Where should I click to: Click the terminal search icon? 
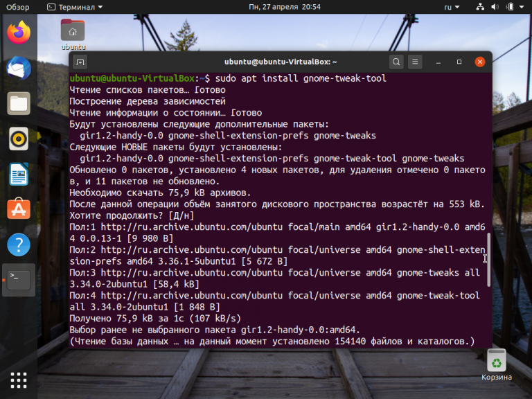(396, 62)
